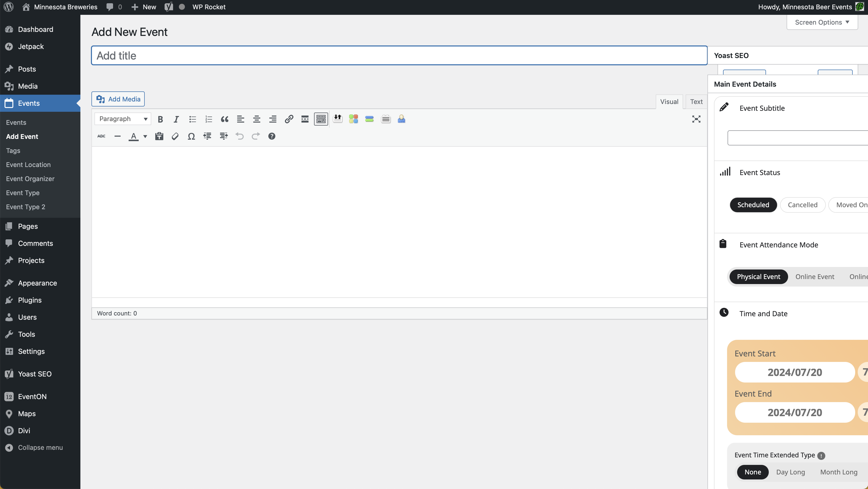This screenshot has width=868, height=489.
Task: Clear formatting with the eraser icon
Action: point(175,136)
